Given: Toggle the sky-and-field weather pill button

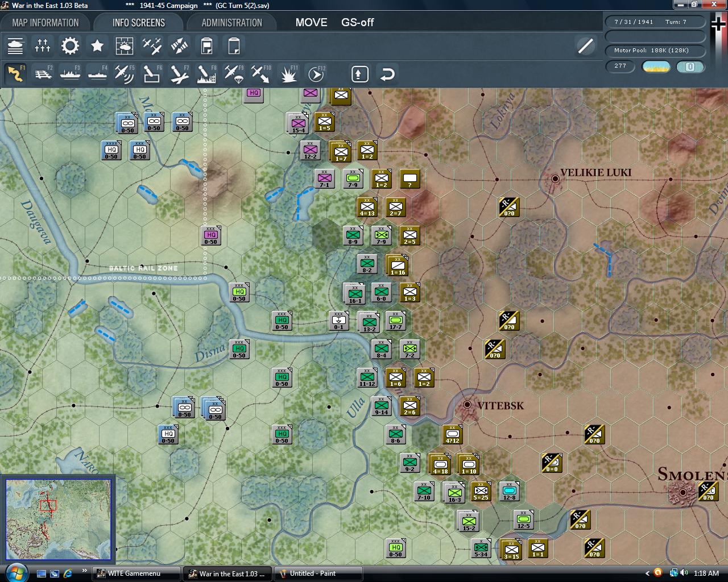Looking at the screenshot, I should [x=656, y=66].
